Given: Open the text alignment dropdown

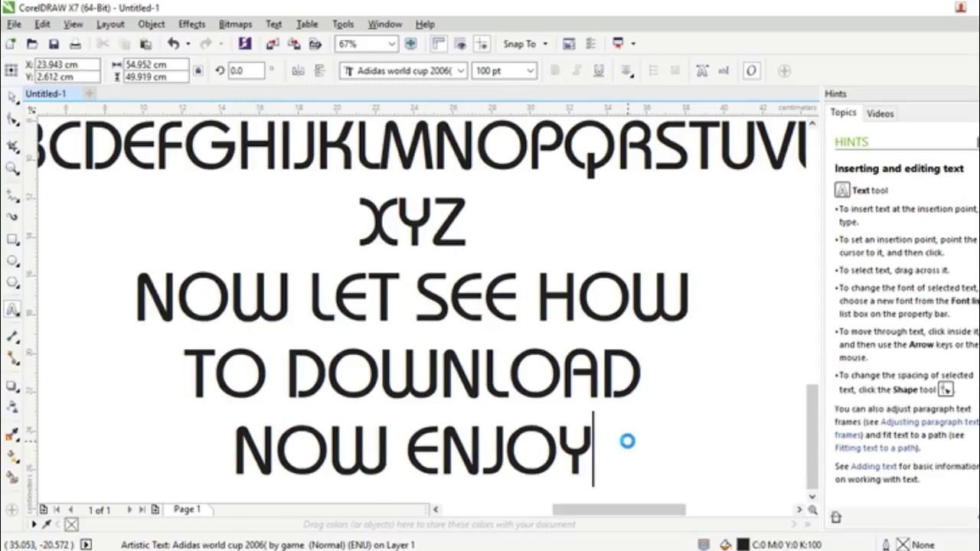Looking at the screenshot, I should click(627, 71).
